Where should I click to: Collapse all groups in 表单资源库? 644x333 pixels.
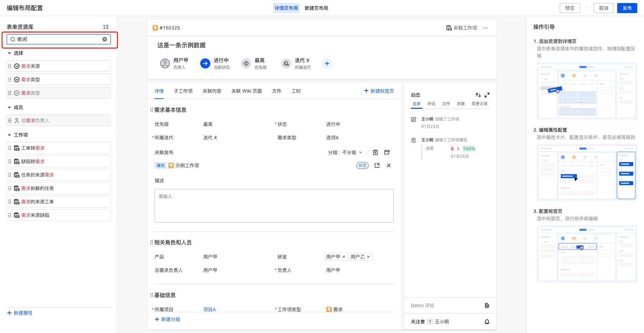(106, 27)
